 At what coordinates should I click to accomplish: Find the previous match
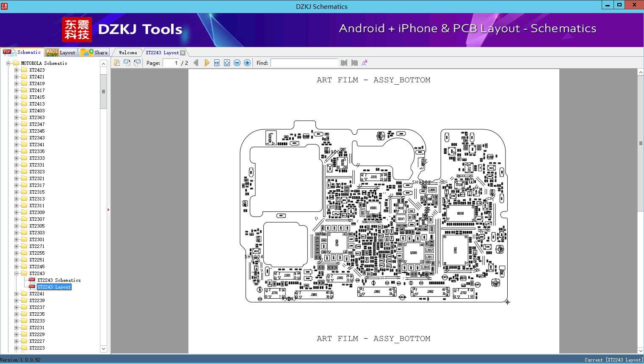(344, 63)
